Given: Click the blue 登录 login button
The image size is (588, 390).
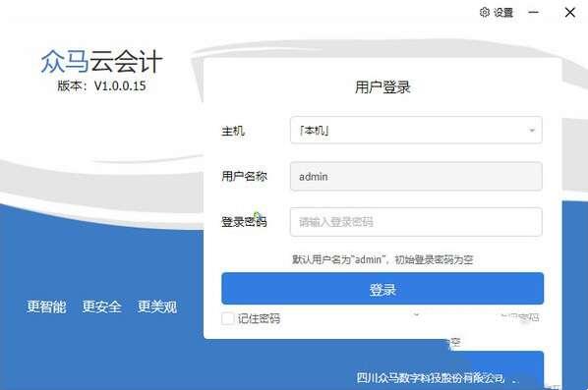Looking at the screenshot, I should (x=382, y=289).
